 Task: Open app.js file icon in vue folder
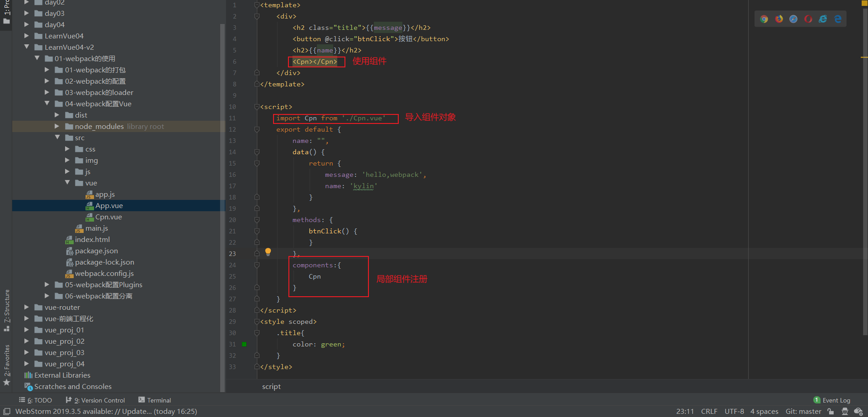click(x=90, y=194)
